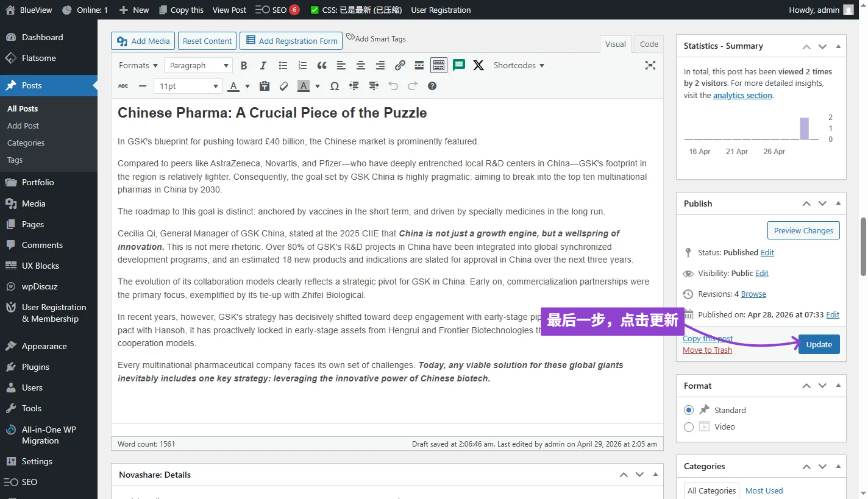Open Plugins in the sidebar menu
The width and height of the screenshot is (868, 499).
click(49, 367)
